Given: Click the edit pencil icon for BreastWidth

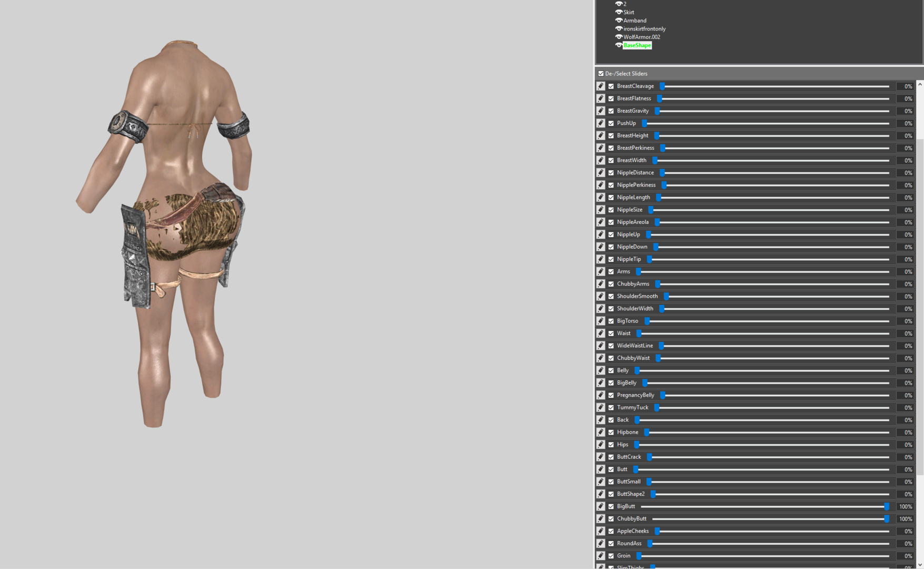Looking at the screenshot, I should [x=601, y=160].
